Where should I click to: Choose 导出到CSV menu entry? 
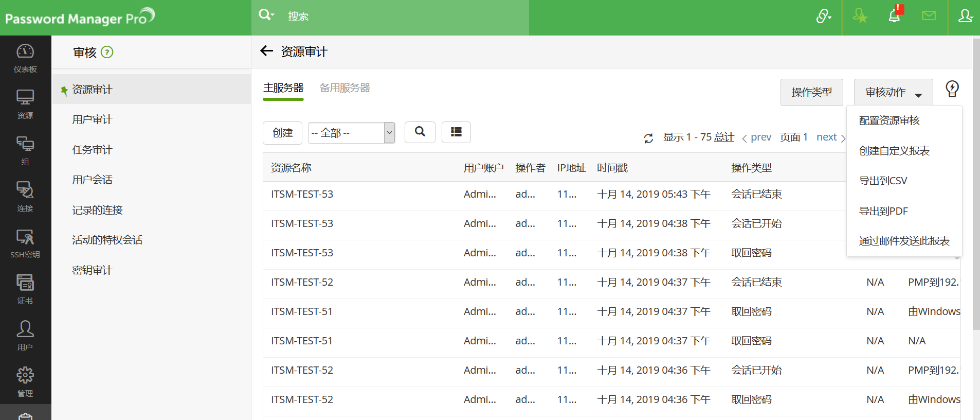tap(883, 181)
